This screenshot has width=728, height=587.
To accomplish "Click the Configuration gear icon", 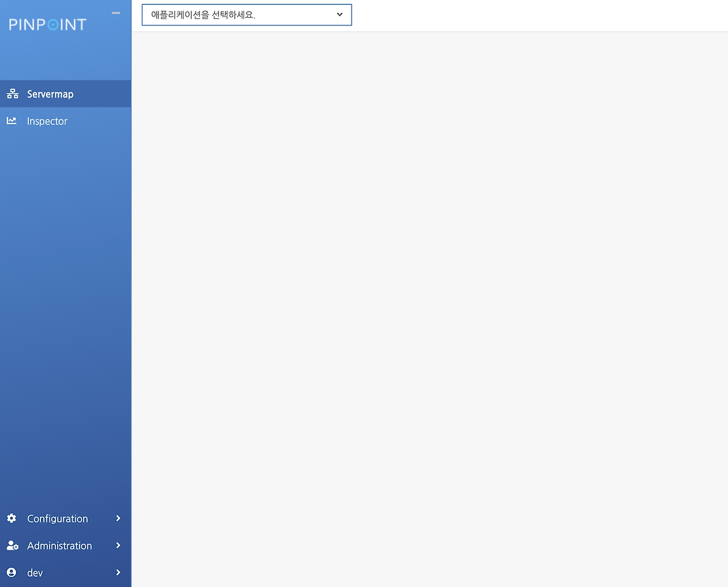I will [11, 518].
